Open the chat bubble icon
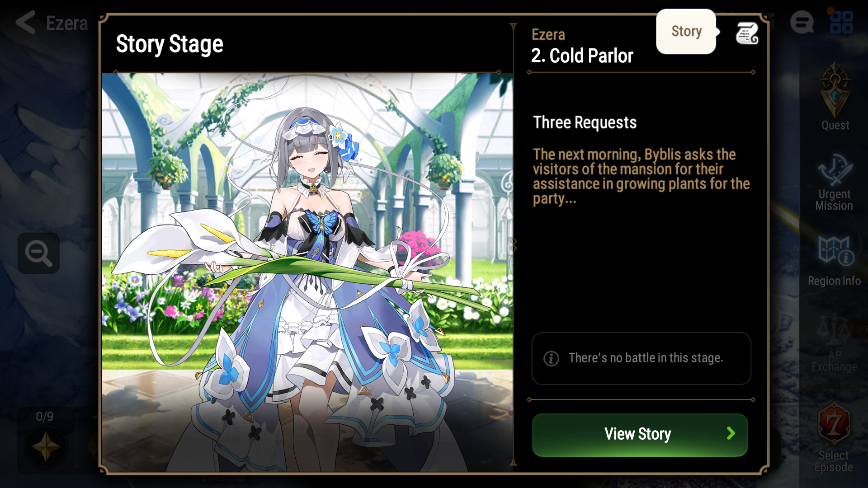The width and height of the screenshot is (868, 488). point(802,22)
